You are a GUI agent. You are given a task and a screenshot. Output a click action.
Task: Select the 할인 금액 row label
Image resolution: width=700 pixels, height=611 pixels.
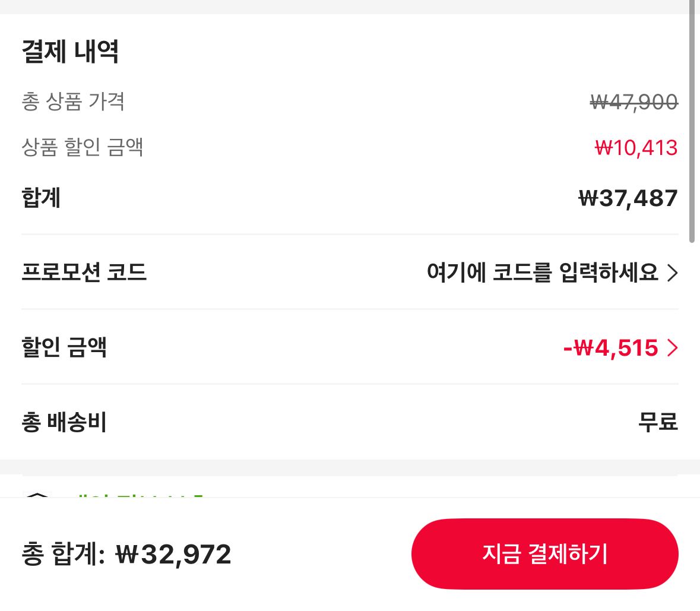click(63, 348)
